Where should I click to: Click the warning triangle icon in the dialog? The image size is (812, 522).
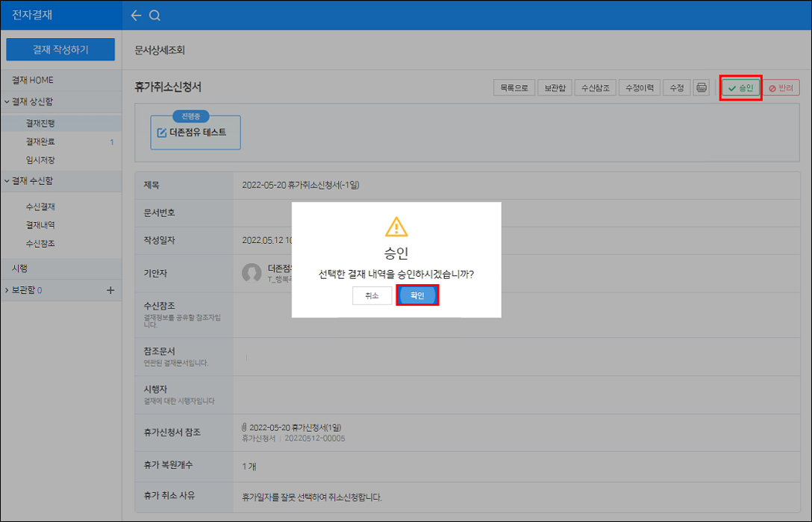[x=396, y=227]
